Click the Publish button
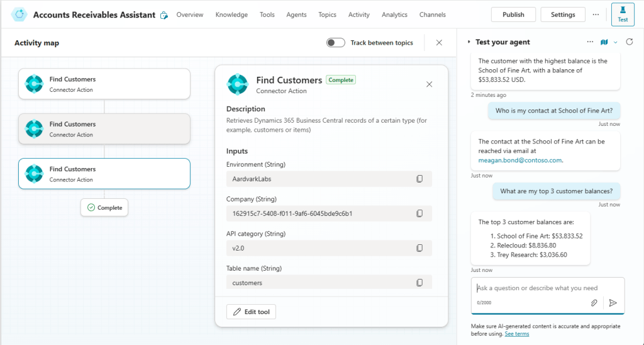644x345 pixels. (x=513, y=14)
